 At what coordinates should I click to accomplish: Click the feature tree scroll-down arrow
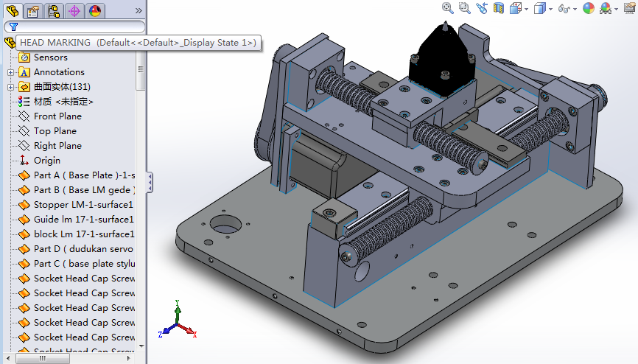click(x=141, y=346)
